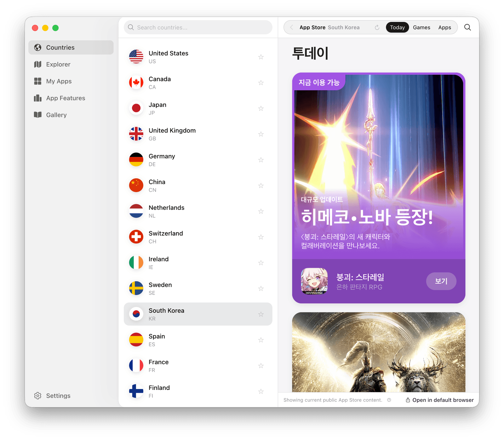Select the France country name
Viewport: 504px width, 440px height.
tap(158, 362)
